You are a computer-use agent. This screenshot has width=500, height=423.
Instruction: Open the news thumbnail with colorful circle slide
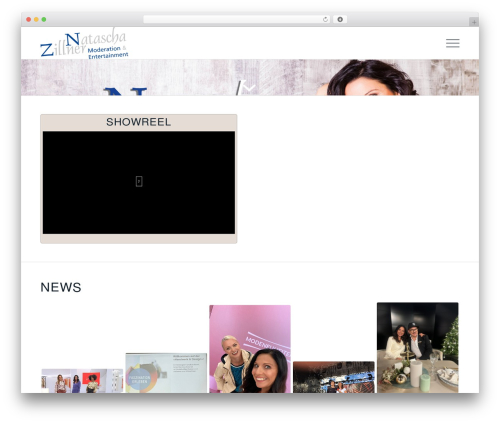(x=166, y=373)
